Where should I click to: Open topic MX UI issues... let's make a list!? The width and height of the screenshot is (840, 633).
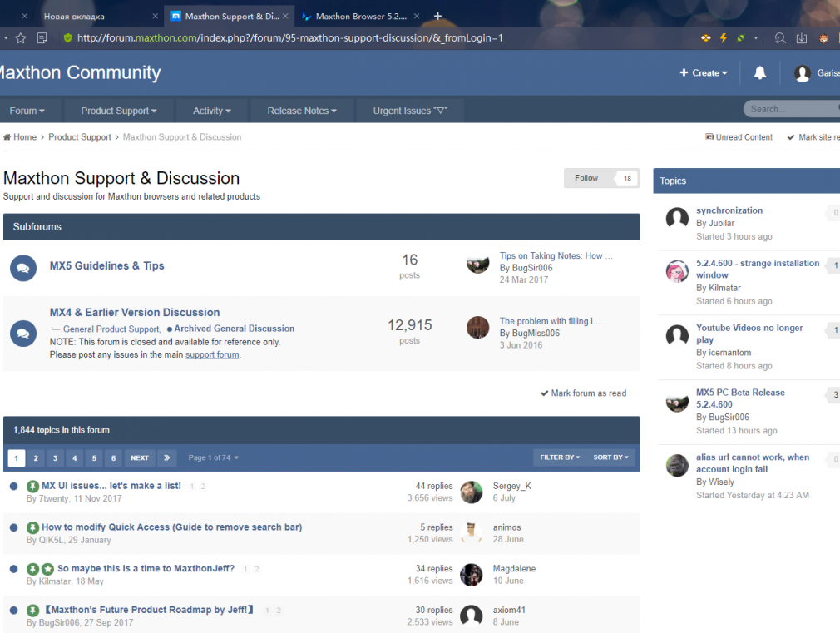[x=111, y=486]
